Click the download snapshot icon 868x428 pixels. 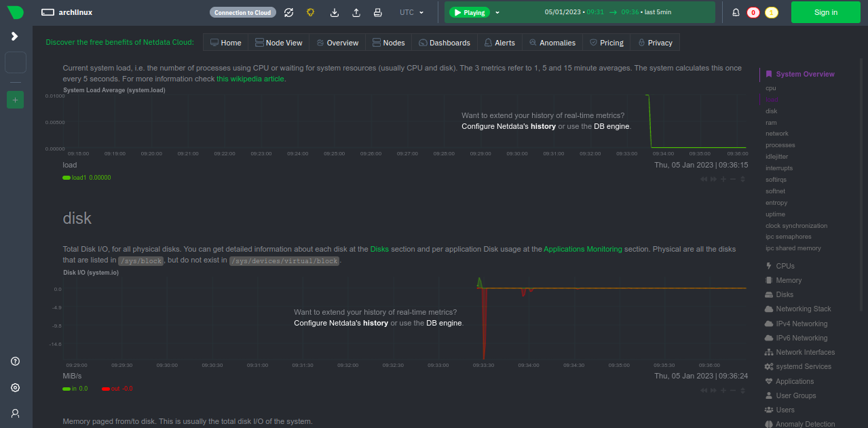pos(334,12)
